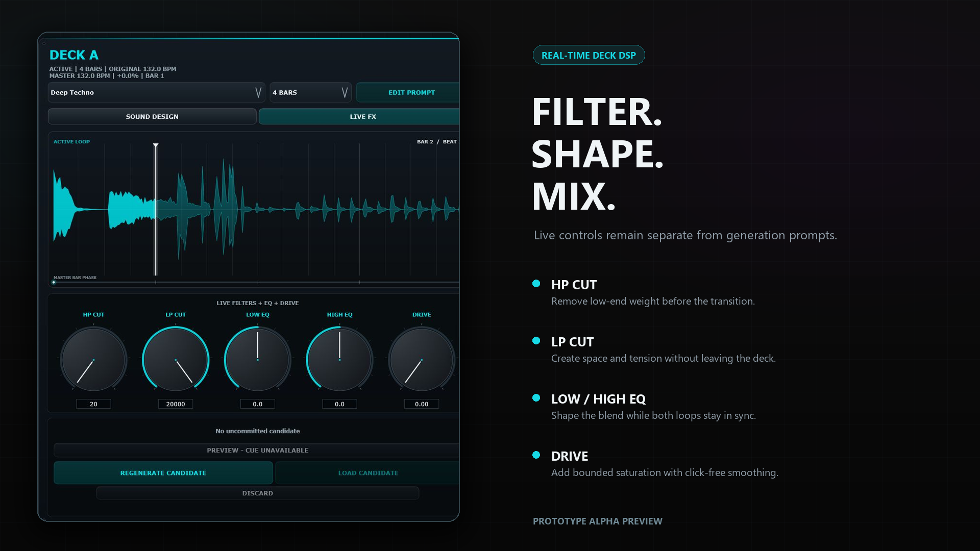Click the DECK A title

tap(74, 55)
